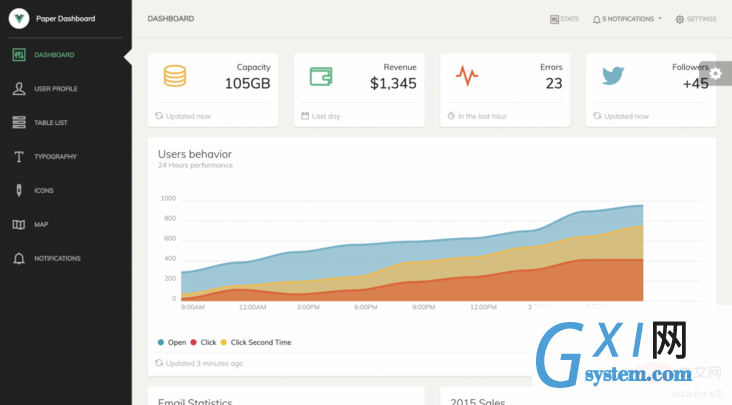
Task: Click the navbar notifications bell icon
Action: (596, 20)
